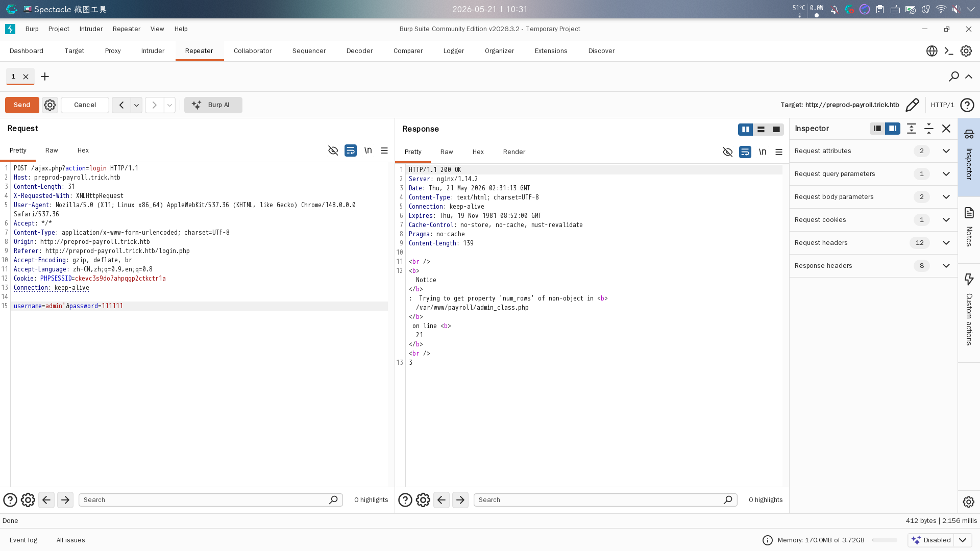Select Raw view in Request panel
Screen dimensions: 980x551
tap(52, 151)
